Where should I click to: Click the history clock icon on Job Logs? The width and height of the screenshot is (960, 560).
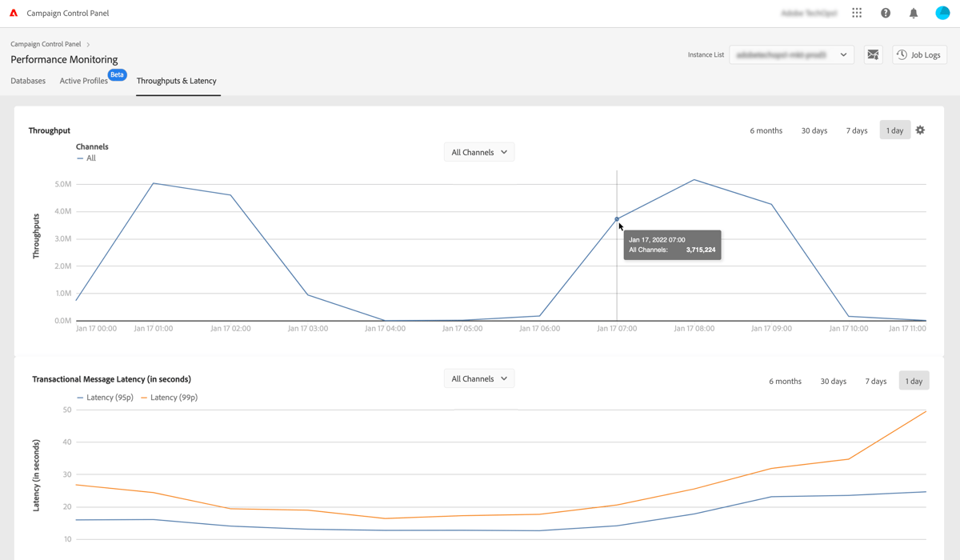900,54
